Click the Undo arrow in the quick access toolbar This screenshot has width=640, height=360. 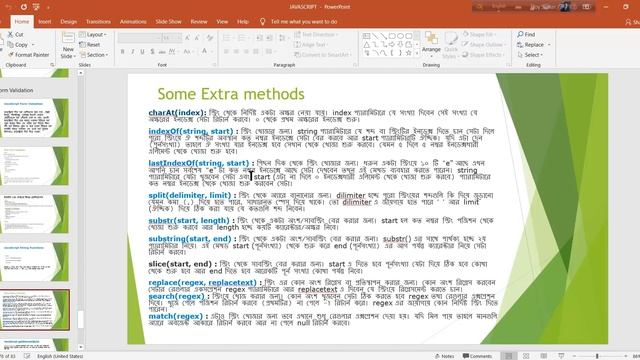pos(9,7)
